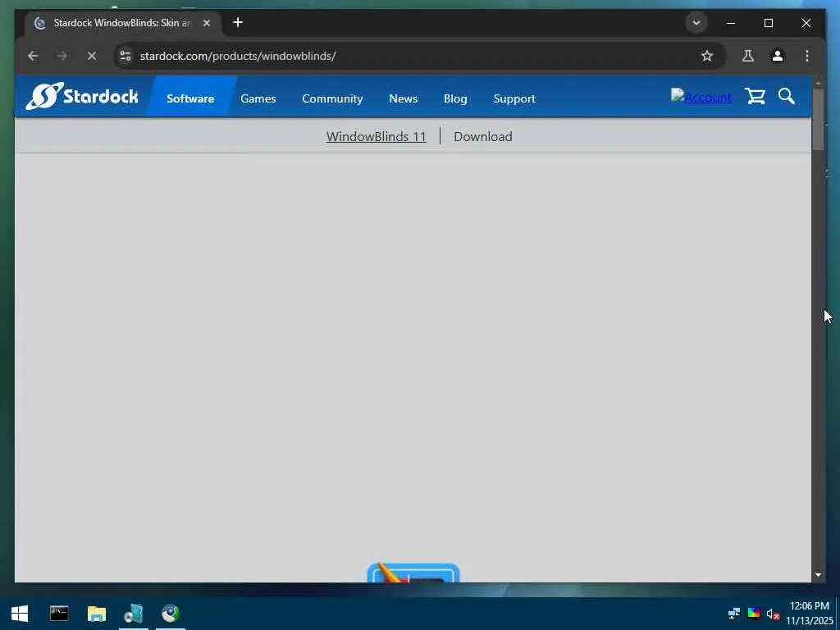Open the Games menu

[258, 98]
